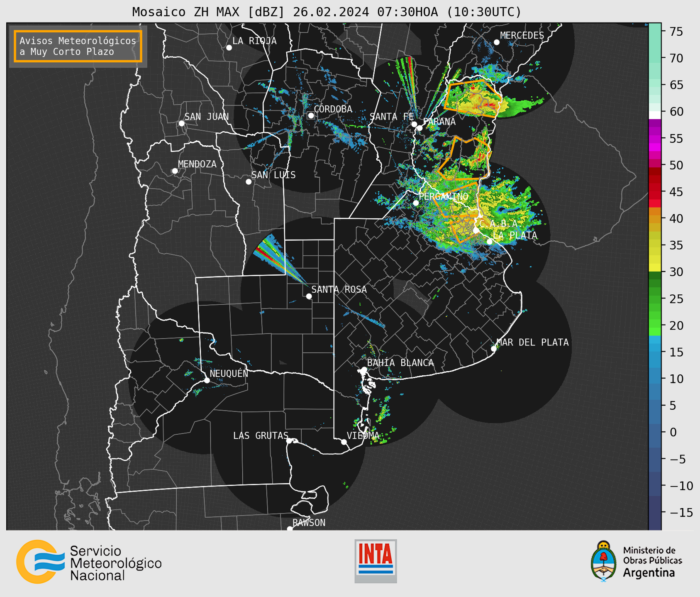This screenshot has height=597, width=700.
Task: Select the LA PLATA city label
Action: tap(515, 235)
